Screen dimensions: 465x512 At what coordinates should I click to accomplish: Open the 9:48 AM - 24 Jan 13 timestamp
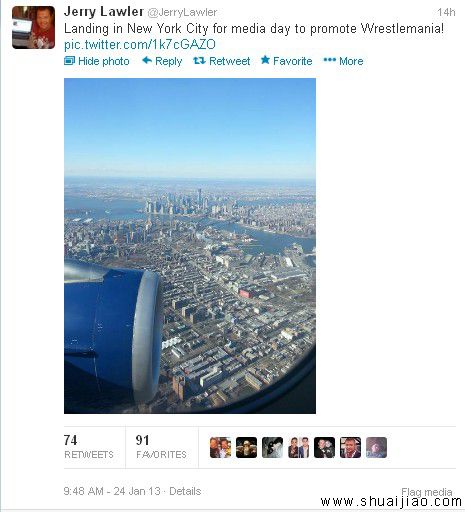[x=112, y=491]
